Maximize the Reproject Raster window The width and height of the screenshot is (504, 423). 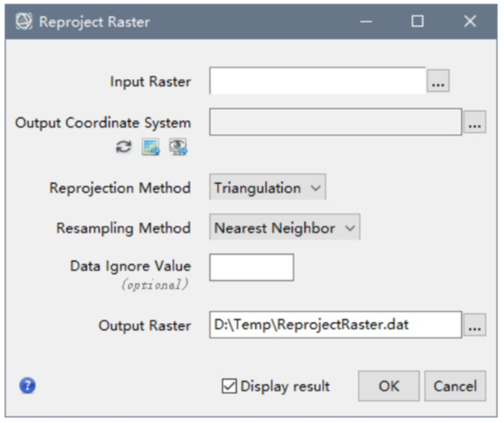[x=418, y=21]
